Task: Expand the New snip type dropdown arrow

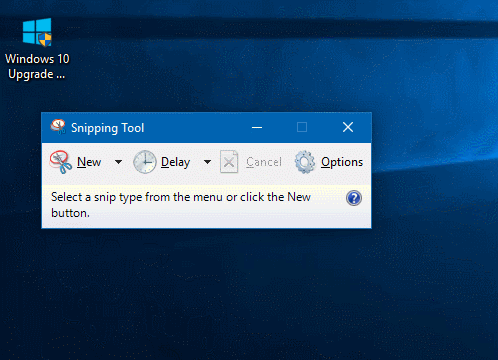Action: coord(118,162)
